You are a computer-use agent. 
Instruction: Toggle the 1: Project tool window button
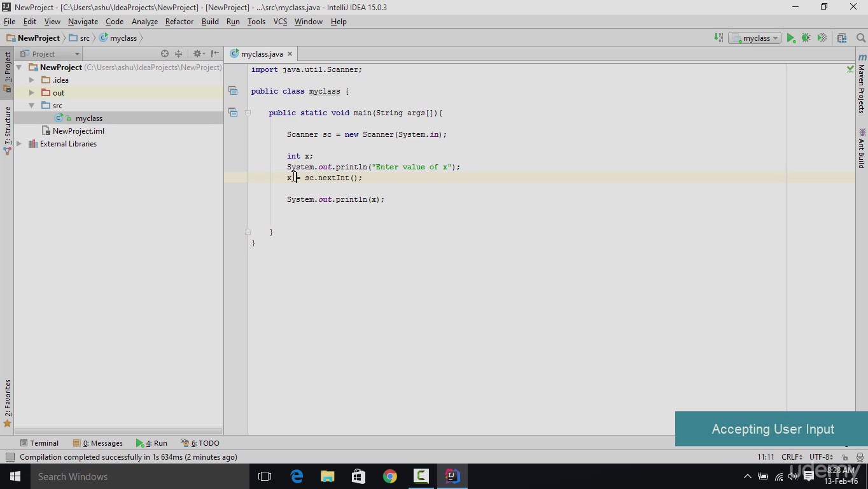click(x=8, y=71)
